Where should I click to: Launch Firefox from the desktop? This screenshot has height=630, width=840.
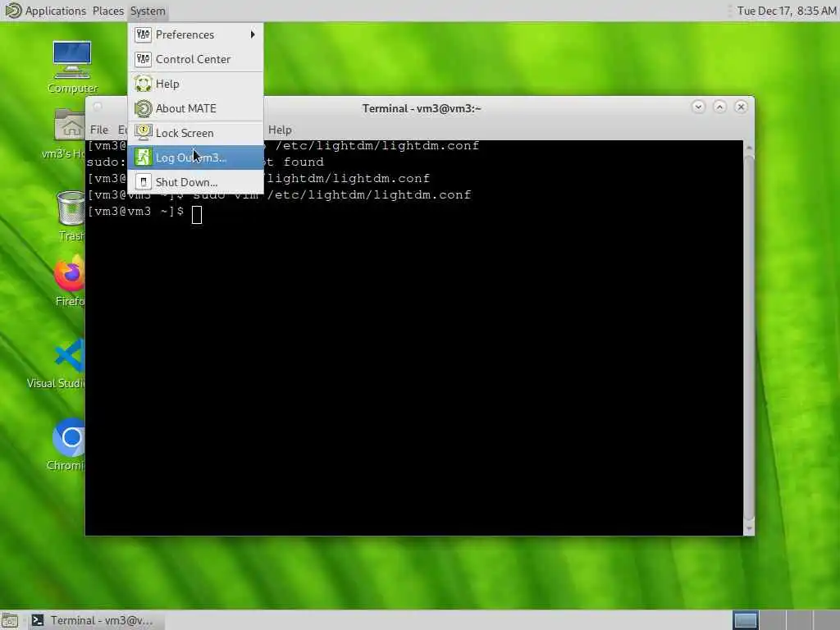pos(70,282)
